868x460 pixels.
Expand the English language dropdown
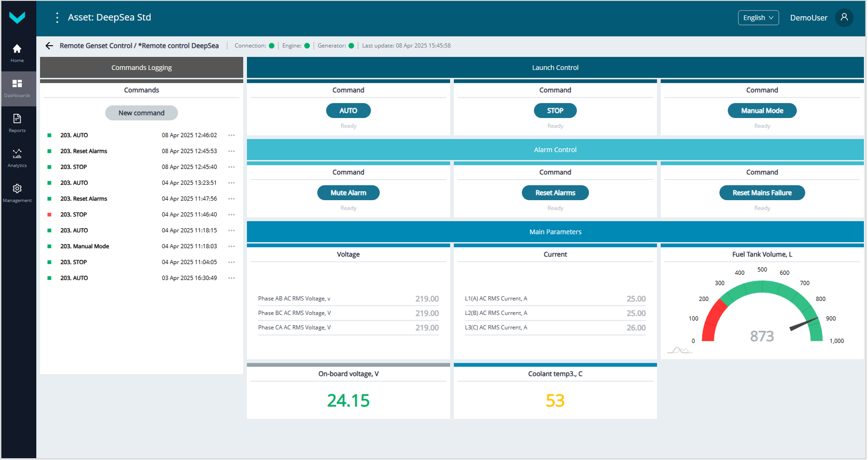[758, 18]
